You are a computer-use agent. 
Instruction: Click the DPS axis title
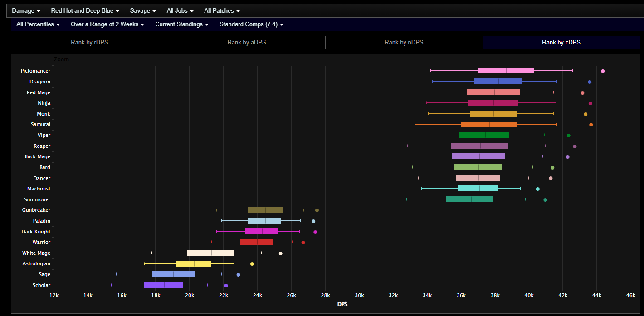tap(342, 304)
